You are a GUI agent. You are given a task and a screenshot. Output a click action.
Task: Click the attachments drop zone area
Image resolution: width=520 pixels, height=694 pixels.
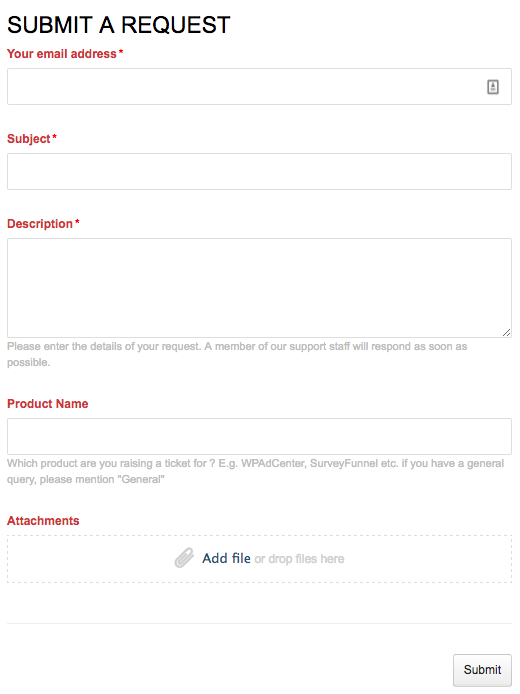coord(259,559)
